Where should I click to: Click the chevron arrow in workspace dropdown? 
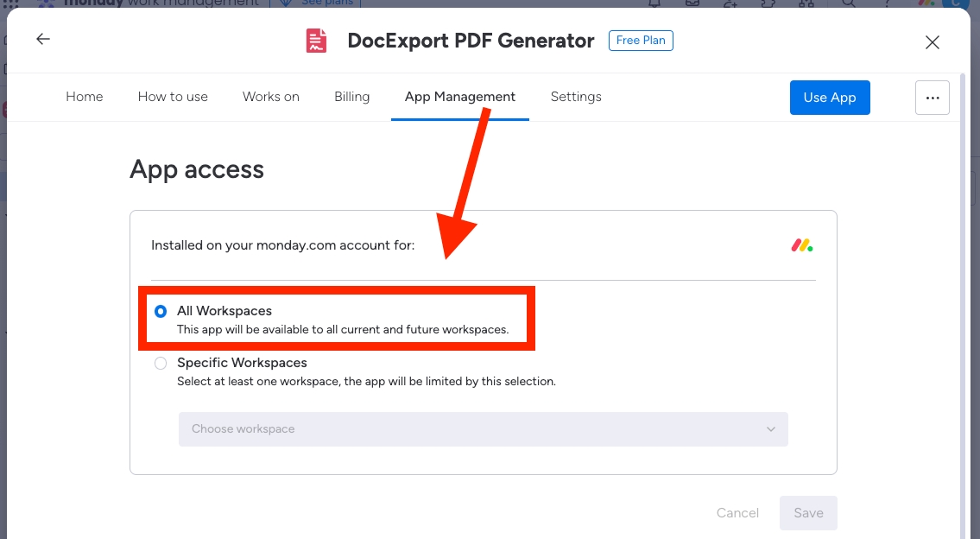pyautogui.click(x=771, y=429)
